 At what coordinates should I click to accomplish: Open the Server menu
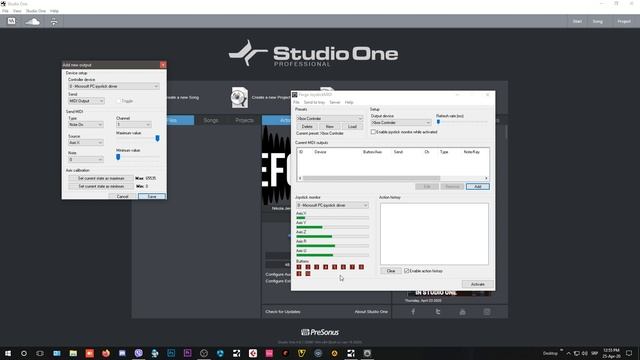(x=335, y=102)
